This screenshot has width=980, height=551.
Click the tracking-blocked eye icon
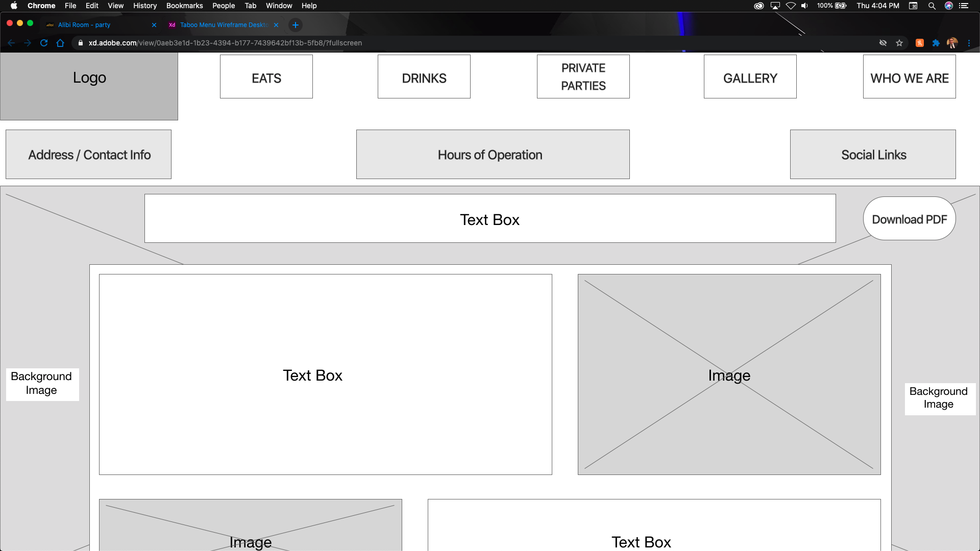[x=883, y=43]
